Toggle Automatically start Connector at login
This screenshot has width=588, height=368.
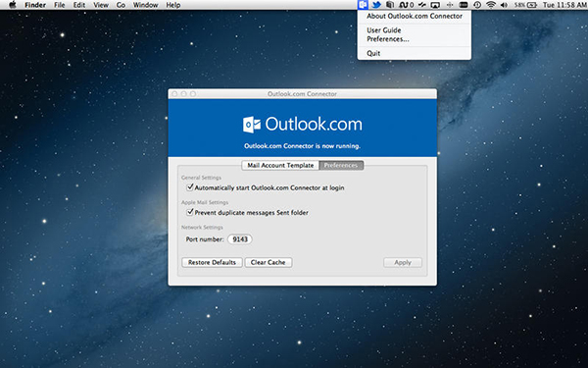pyautogui.click(x=190, y=187)
